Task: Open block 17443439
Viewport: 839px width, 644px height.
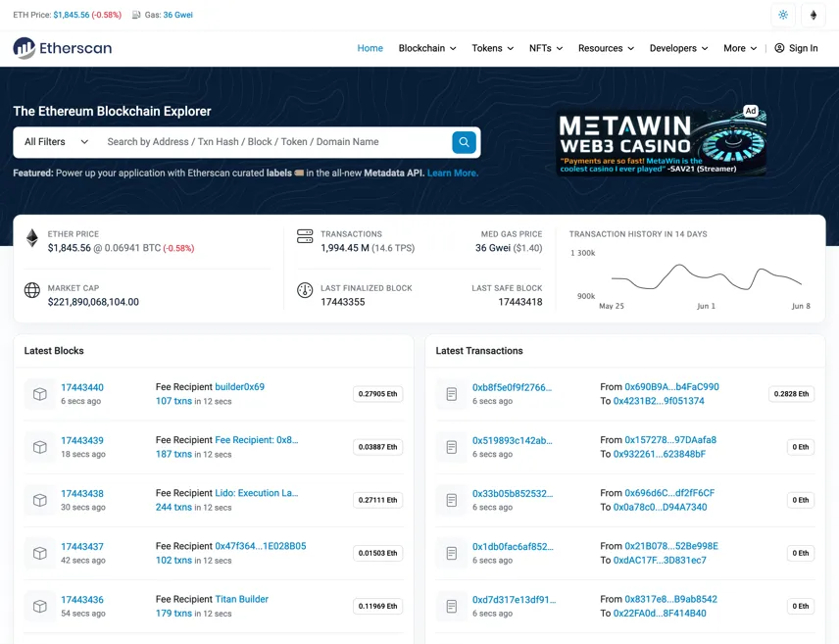Action: click(x=82, y=440)
